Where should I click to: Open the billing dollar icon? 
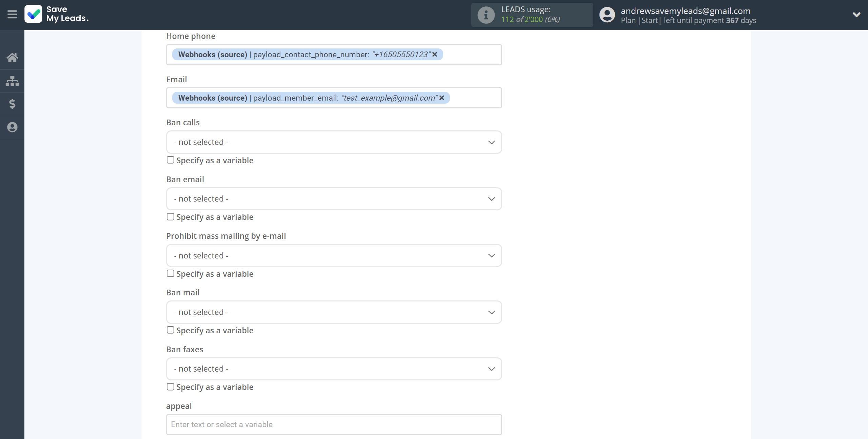[12, 104]
